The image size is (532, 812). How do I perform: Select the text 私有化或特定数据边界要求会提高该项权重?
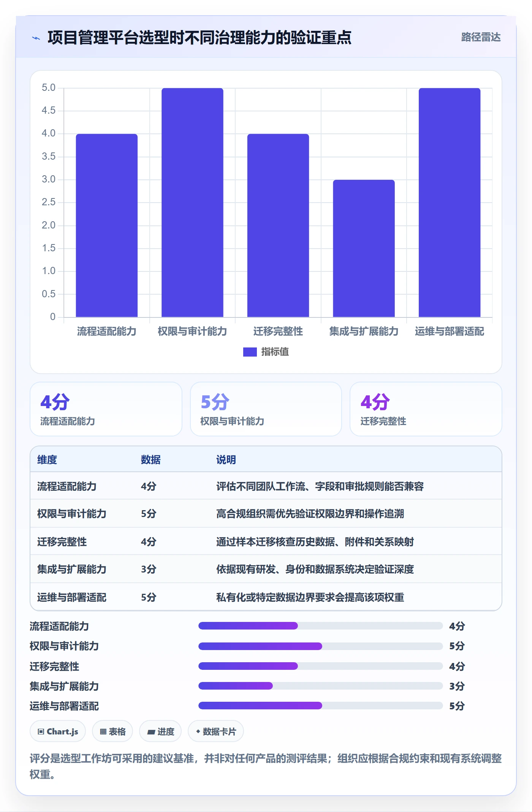point(310,597)
